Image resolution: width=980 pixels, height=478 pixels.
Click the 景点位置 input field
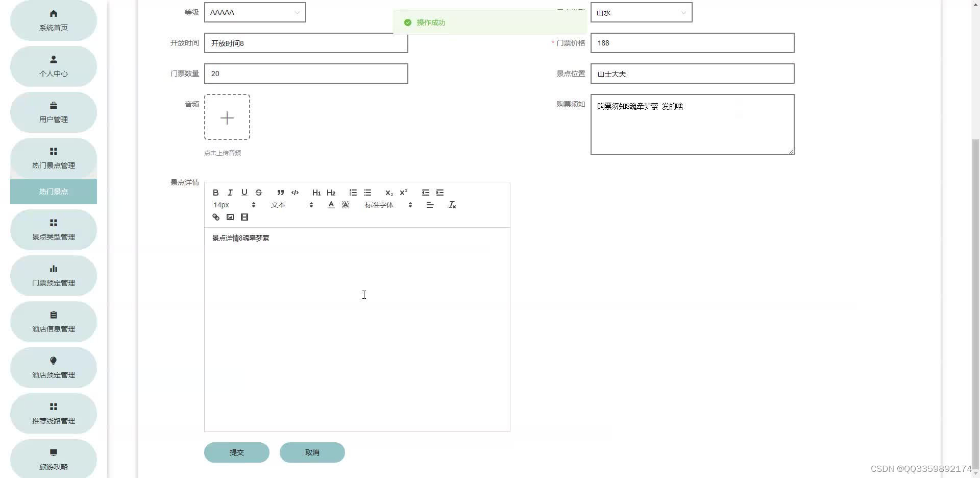click(x=692, y=74)
